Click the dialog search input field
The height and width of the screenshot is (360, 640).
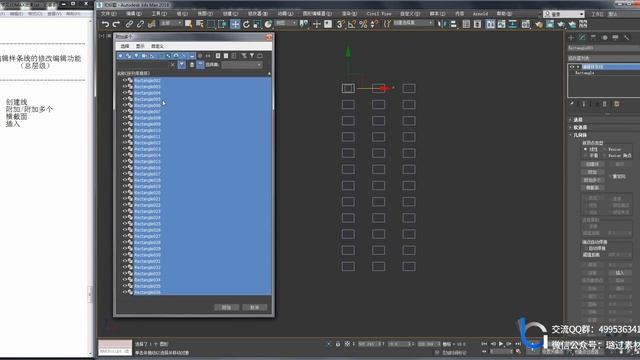(x=144, y=65)
